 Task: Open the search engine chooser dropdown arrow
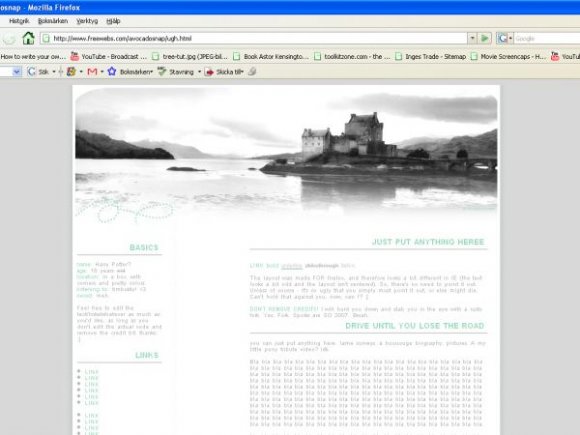[x=510, y=38]
